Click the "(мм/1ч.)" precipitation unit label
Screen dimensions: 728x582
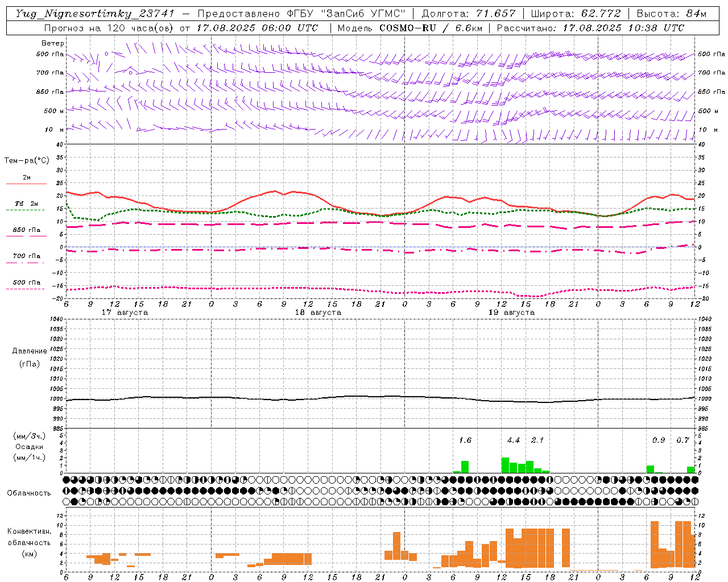pos(30,458)
